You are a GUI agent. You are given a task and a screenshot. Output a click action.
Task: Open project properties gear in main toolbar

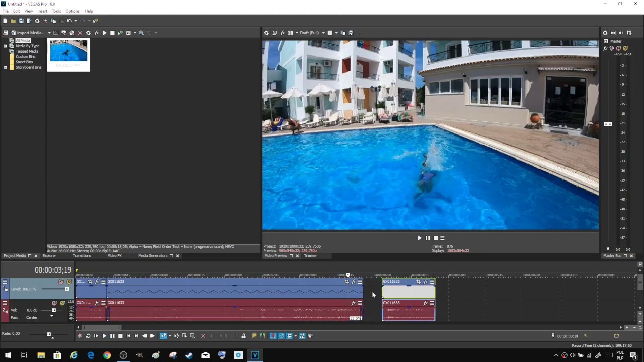(x=37, y=21)
